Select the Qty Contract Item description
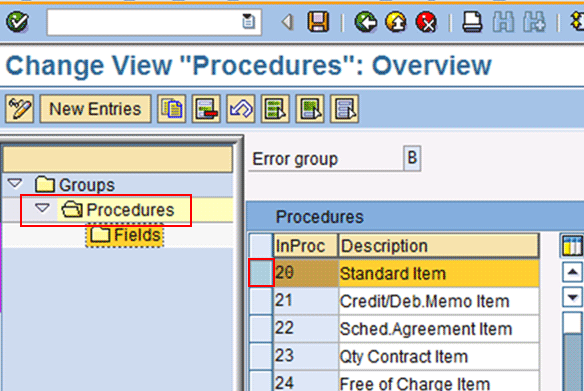The height and width of the screenshot is (391, 584). (439, 356)
